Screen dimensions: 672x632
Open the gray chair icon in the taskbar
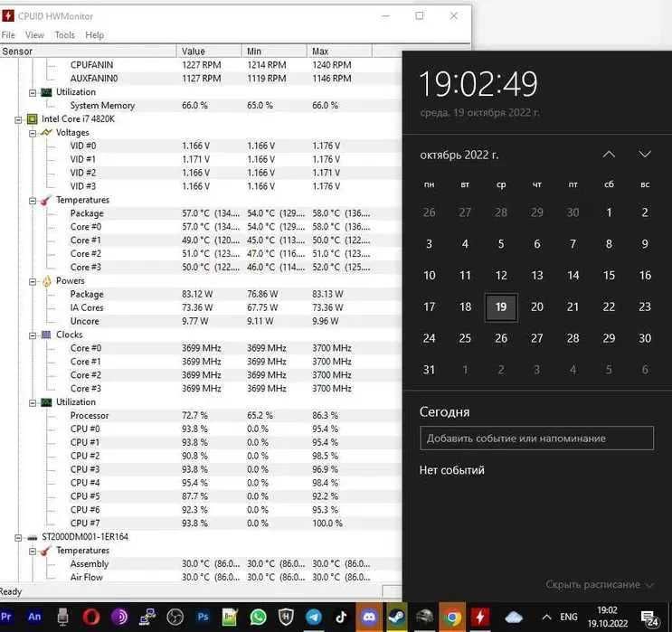click(x=62, y=617)
